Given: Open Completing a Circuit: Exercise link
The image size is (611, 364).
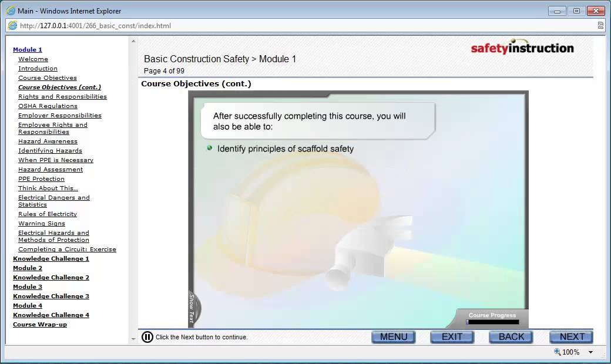Looking at the screenshot, I should tap(67, 249).
